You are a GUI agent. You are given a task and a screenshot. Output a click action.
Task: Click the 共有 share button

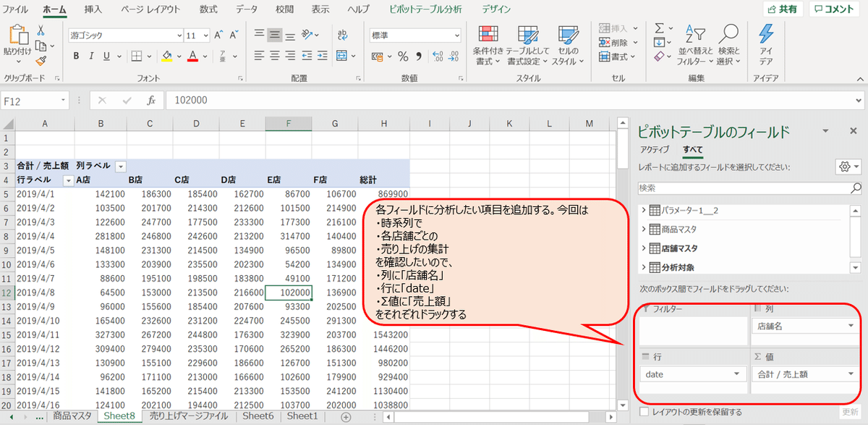coord(783,9)
